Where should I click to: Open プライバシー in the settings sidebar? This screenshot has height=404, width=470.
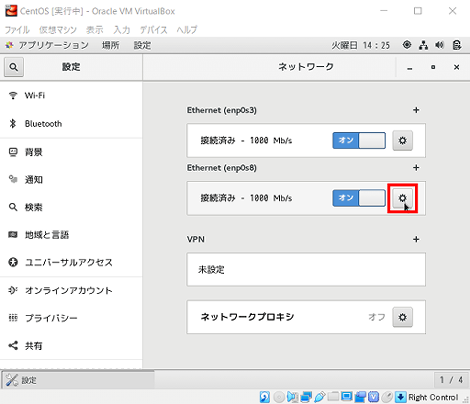coord(71,318)
